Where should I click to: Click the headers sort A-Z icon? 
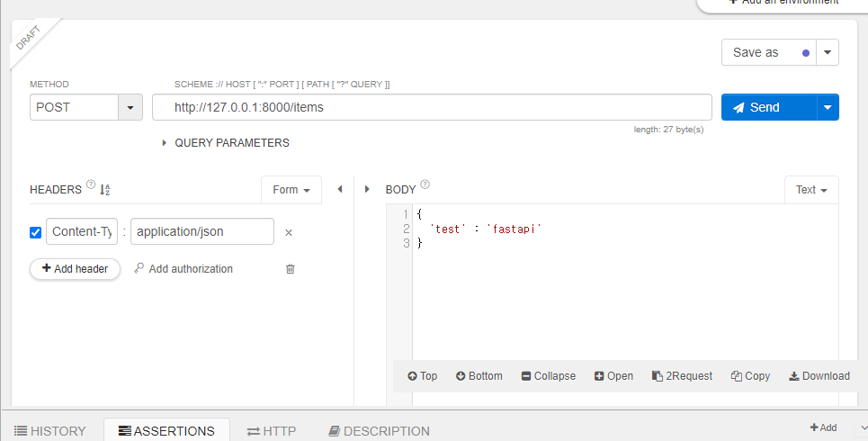pyautogui.click(x=105, y=190)
